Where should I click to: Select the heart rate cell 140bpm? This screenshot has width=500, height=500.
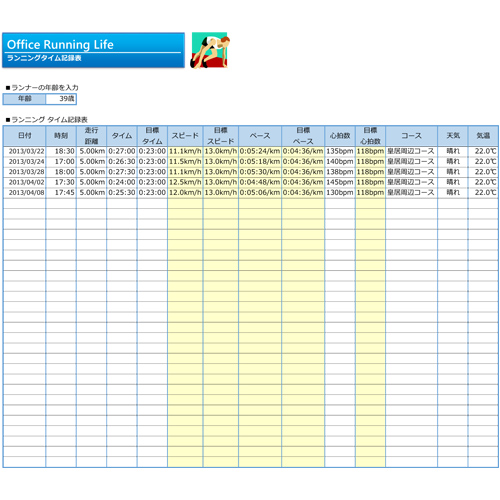pyautogui.click(x=340, y=162)
